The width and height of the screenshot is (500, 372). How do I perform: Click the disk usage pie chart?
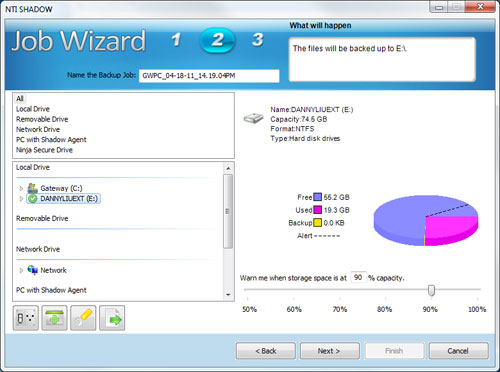pos(426,221)
